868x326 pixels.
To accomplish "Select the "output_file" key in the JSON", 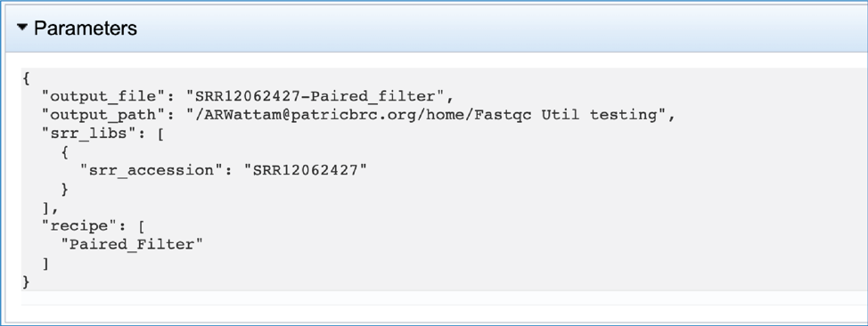I will 101,97.
